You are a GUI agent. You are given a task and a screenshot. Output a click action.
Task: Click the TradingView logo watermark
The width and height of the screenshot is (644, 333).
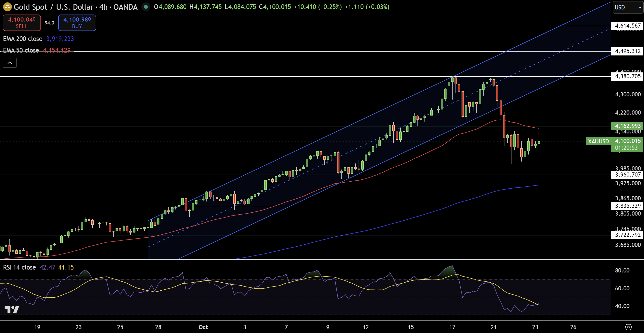[x=11, y=310]
